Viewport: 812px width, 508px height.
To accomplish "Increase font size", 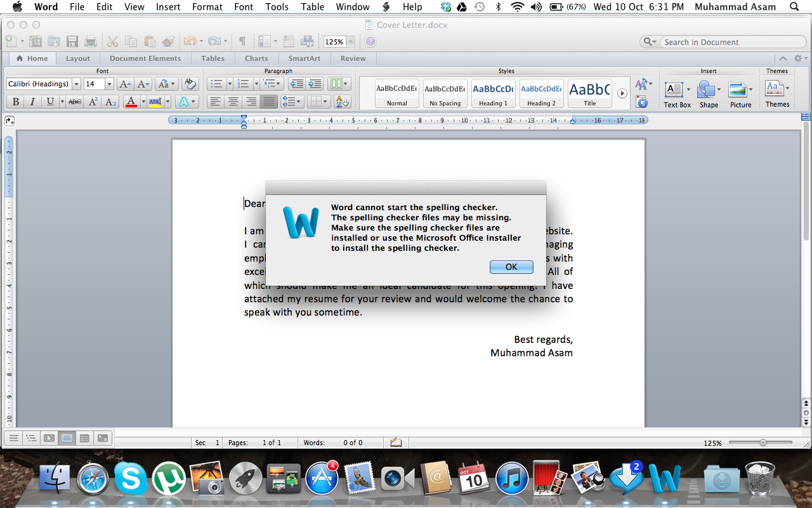I will pos(125,84).
